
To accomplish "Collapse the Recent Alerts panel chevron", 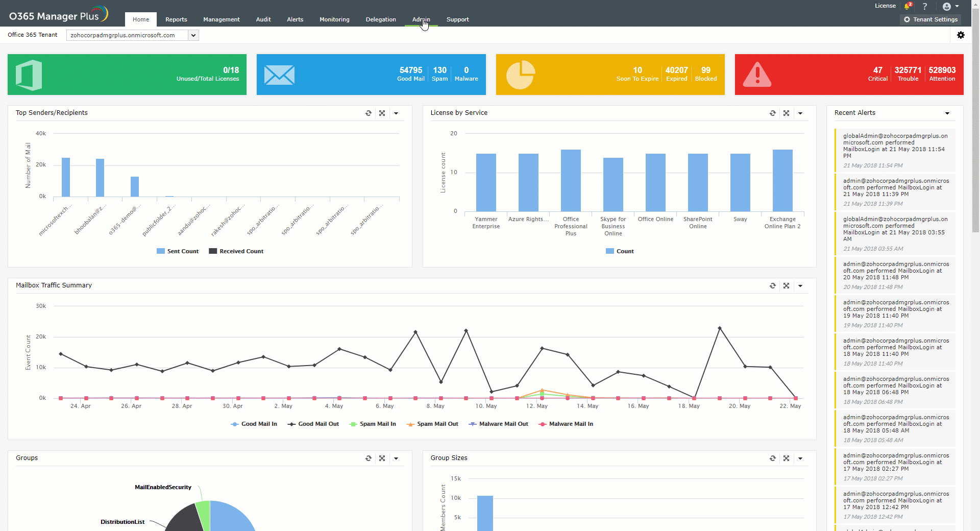I will coord(947,113).
